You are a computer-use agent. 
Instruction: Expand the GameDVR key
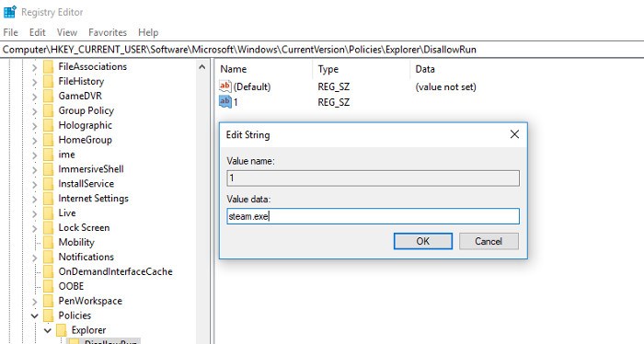click(35, 97)
